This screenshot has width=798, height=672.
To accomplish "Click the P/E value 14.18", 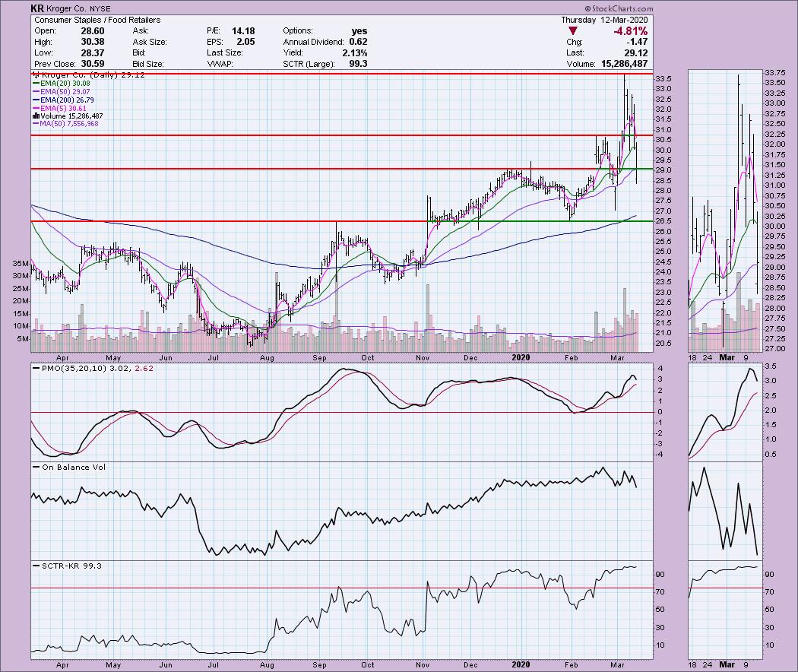I will tap(243, 31).
